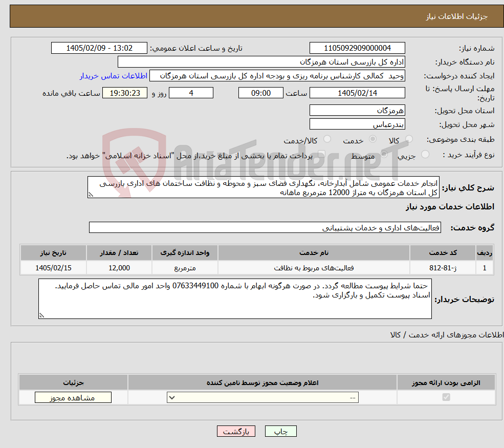The image size is (504, 448).
Task: Click the بازگشت back button
Action: pos(236,431)
